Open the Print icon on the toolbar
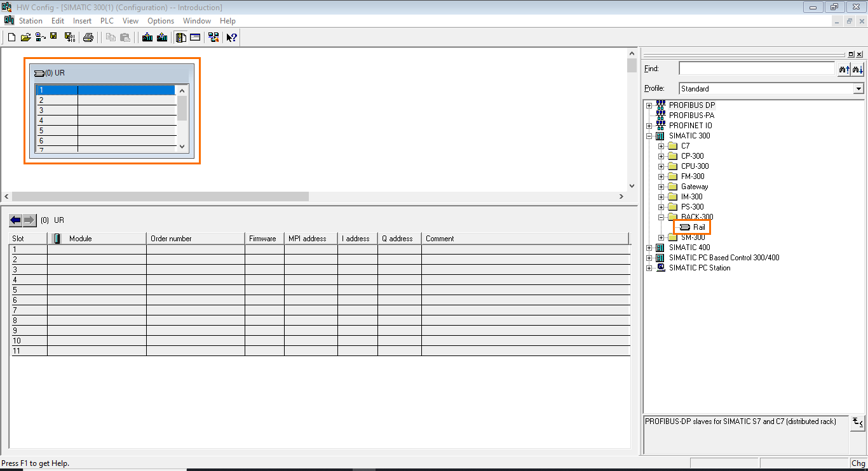The image size is (868, 471). point(88,37)
